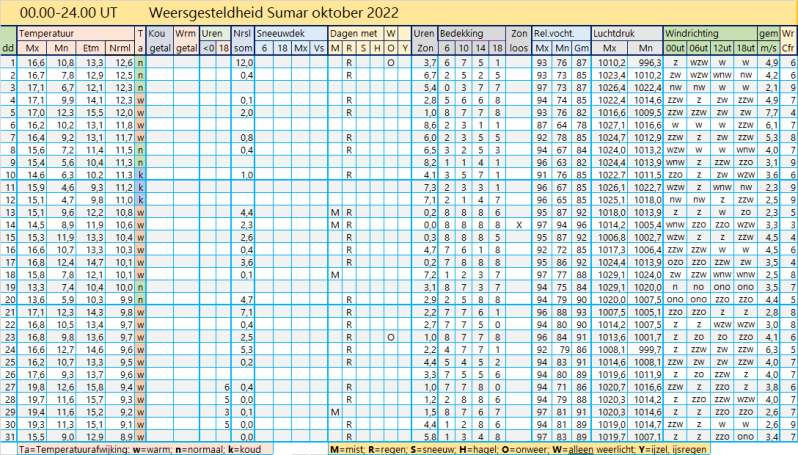This screenshot has height=455, width=798.
Task: Select the 'X' Zon loos mark, day 14
Action: point(519,225)
